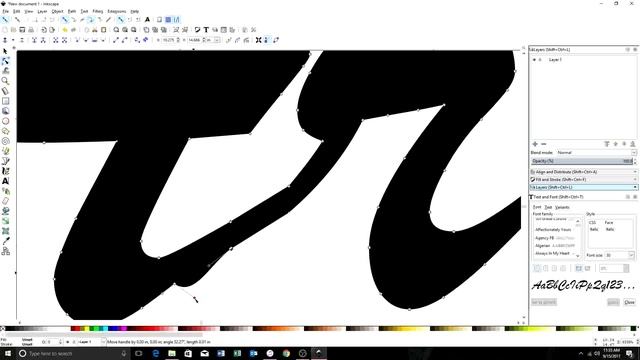The image size is (640, 360).
Task: Select the Connector tool
Action: (x=5, y=251)
